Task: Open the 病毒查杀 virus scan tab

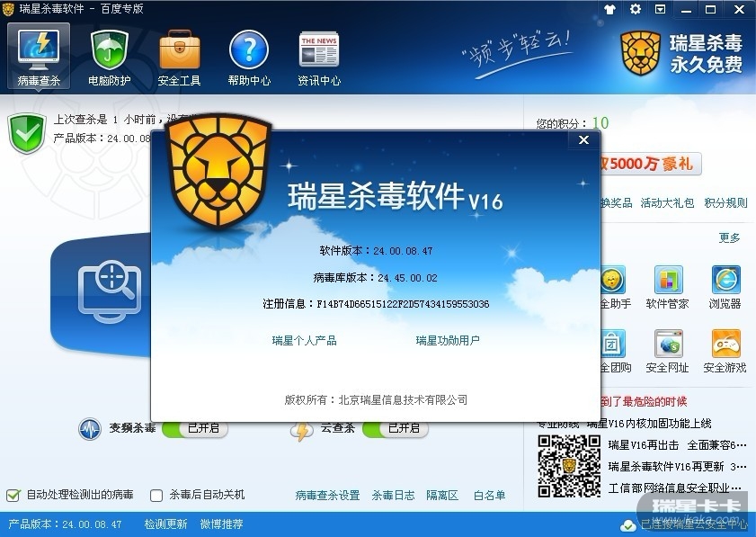Action: click(x=39, y=57)
